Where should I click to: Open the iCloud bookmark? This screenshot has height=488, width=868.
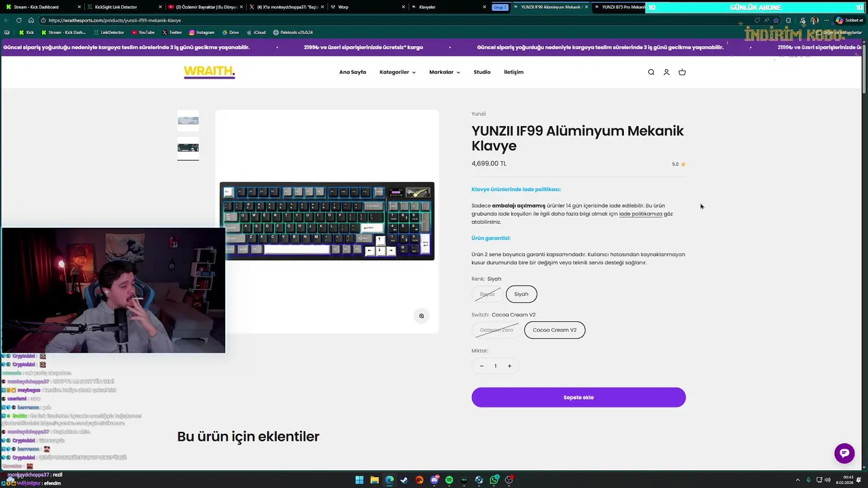point(256,33)
